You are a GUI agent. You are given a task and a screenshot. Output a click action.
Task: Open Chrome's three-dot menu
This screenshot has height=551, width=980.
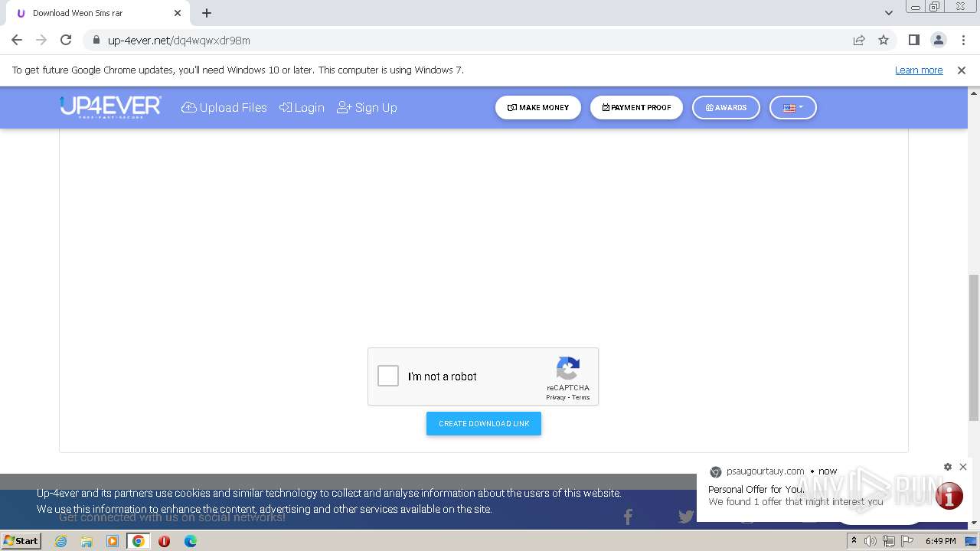coord(963,40)
